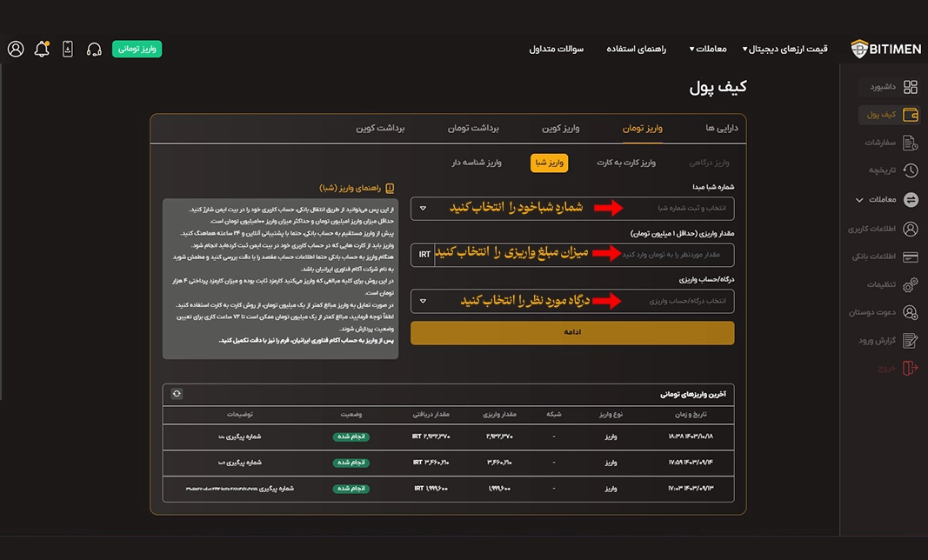928x560 pixels.
Task: Click داشبورد label in sidebar
Action: (x=883, y=87)
